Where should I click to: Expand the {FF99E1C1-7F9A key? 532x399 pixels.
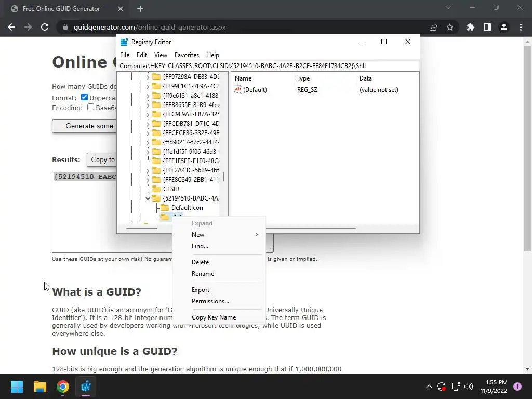148,86
